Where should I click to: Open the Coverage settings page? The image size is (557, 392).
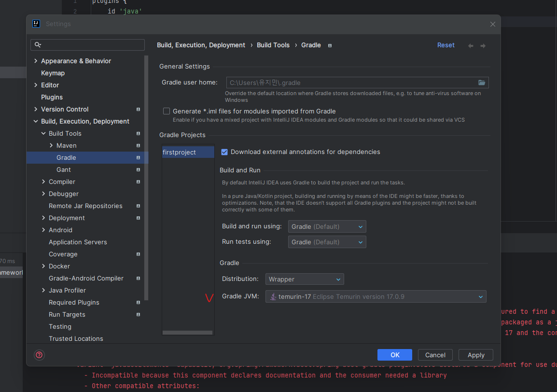coord(63,254)
